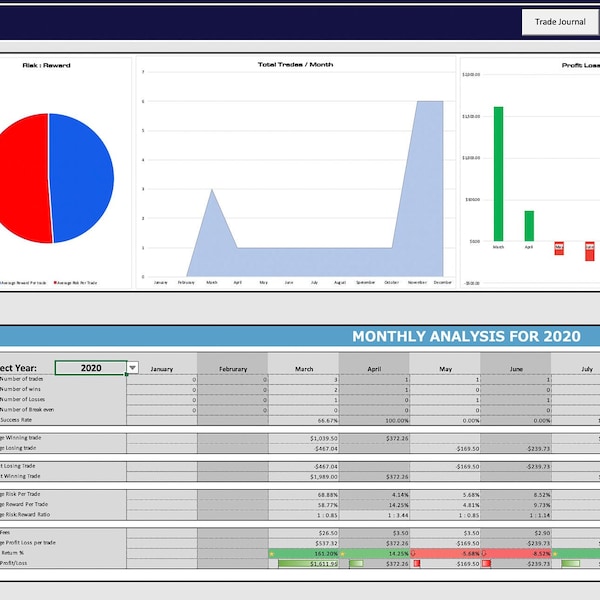Image resolution: width=600 pixels, height=600 pixels.
Task: Select March largest winning trade $1,989.00
Action: coord(304,476)
